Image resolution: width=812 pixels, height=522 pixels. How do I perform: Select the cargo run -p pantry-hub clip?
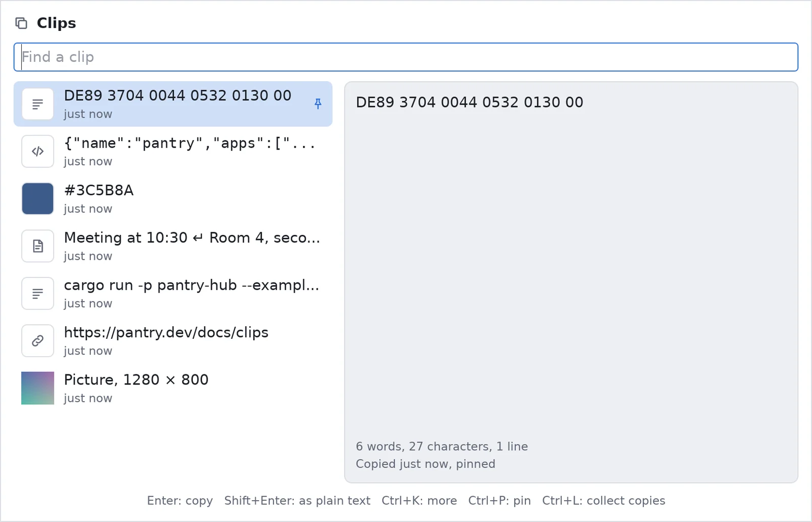click(173, 293)
